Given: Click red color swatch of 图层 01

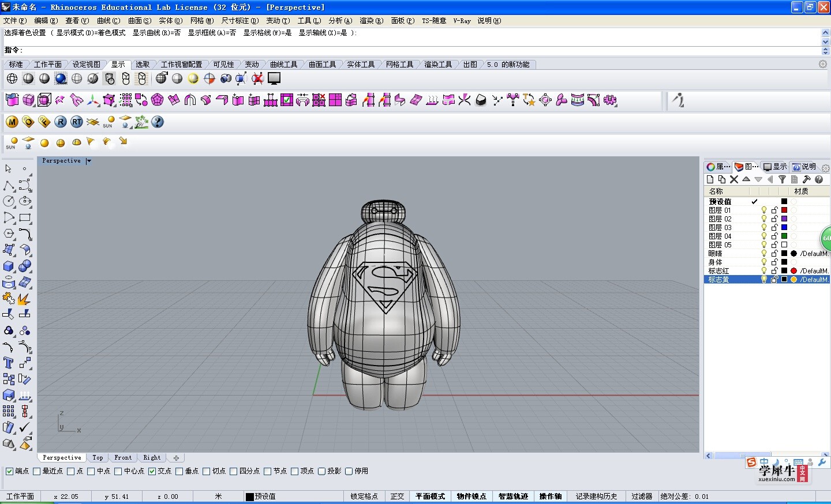Looking at the screenshot, I should tap(784, 210).
